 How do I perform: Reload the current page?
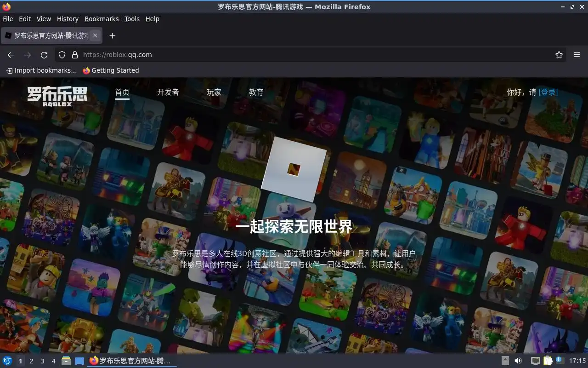coord(44,55)
